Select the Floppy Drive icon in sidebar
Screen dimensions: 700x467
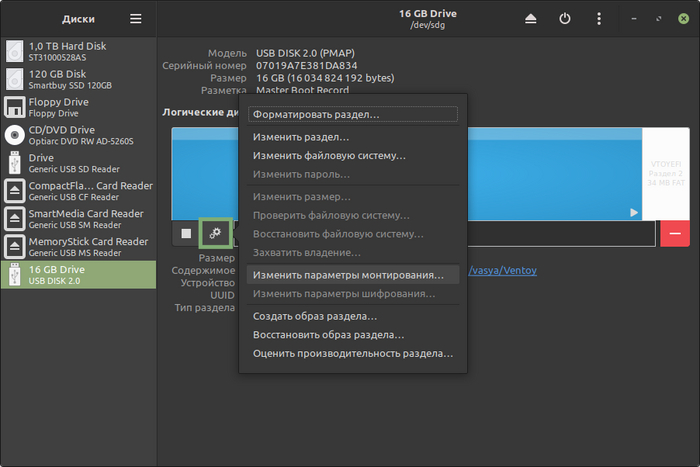click(x=15, y=107)
